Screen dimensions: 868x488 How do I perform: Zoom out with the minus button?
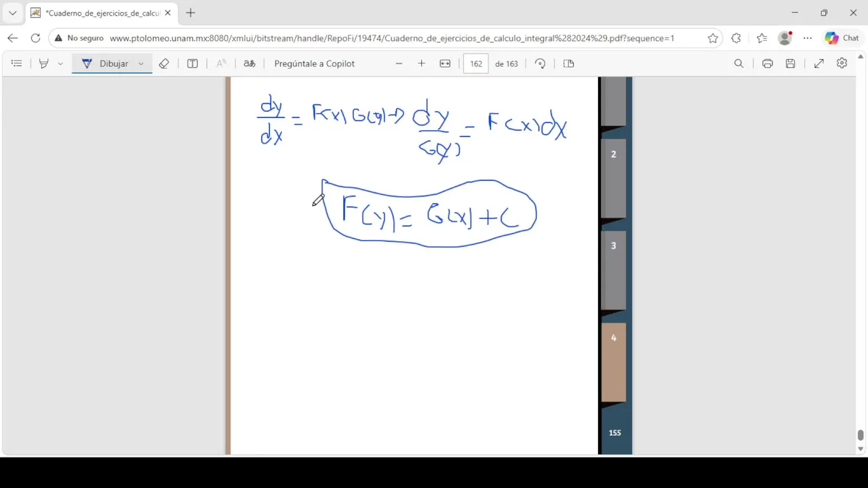click(399, 64)
